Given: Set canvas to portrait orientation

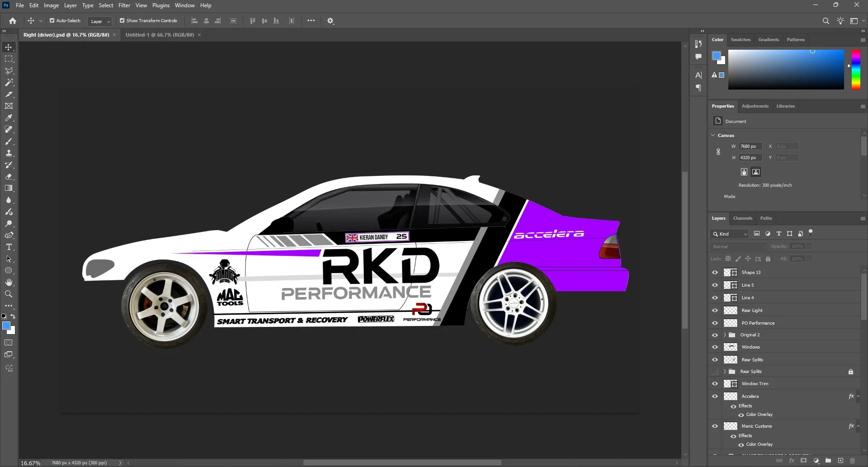Looking at the screenshot, I should click(744, 172).
